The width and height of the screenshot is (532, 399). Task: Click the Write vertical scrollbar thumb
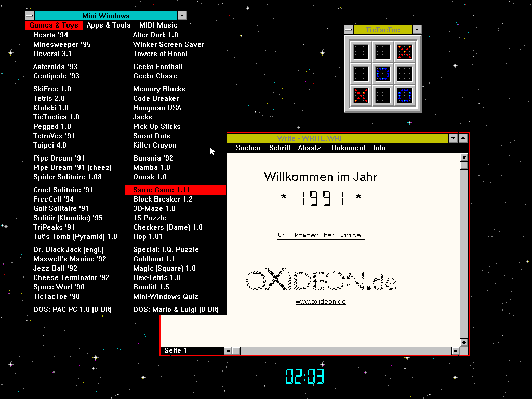pyautogui.click(x=464, y=165)
